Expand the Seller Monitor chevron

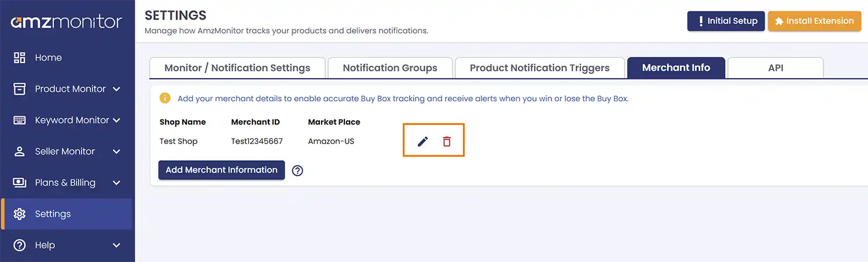pos(116,152)
